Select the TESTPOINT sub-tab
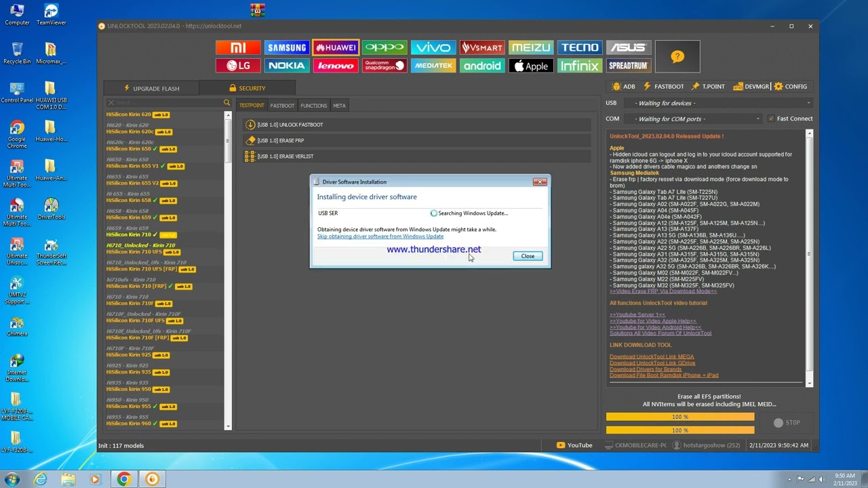Viewport: 868px width, 488px height. pyautogui.click(x=252, y=106)
